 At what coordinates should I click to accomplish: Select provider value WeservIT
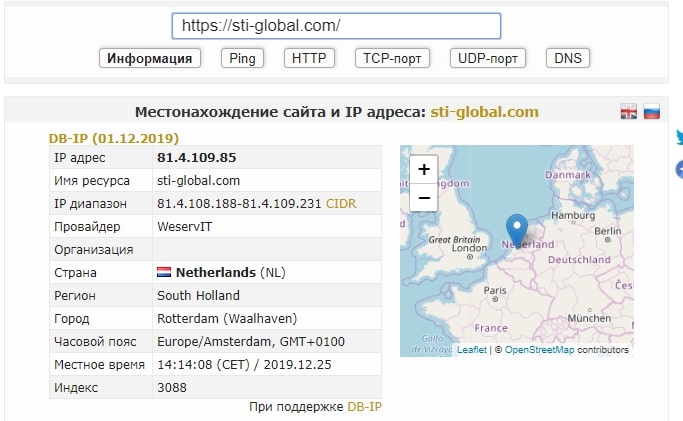pyautogui.click(x=185, y=227)
